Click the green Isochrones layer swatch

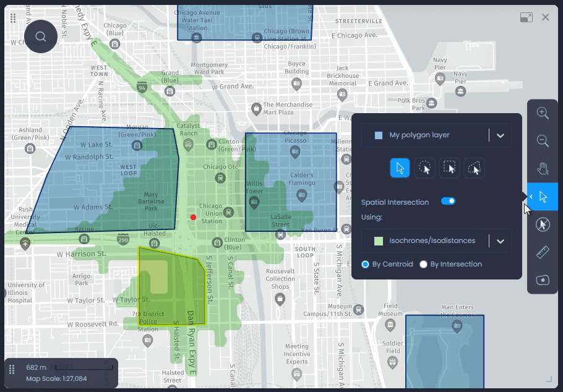(x=379, y=241)
